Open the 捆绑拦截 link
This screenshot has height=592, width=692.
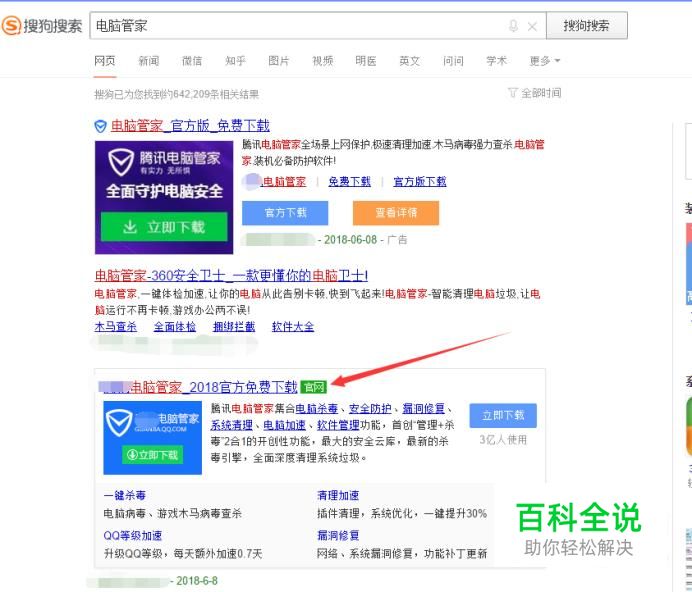pos(234,327)
